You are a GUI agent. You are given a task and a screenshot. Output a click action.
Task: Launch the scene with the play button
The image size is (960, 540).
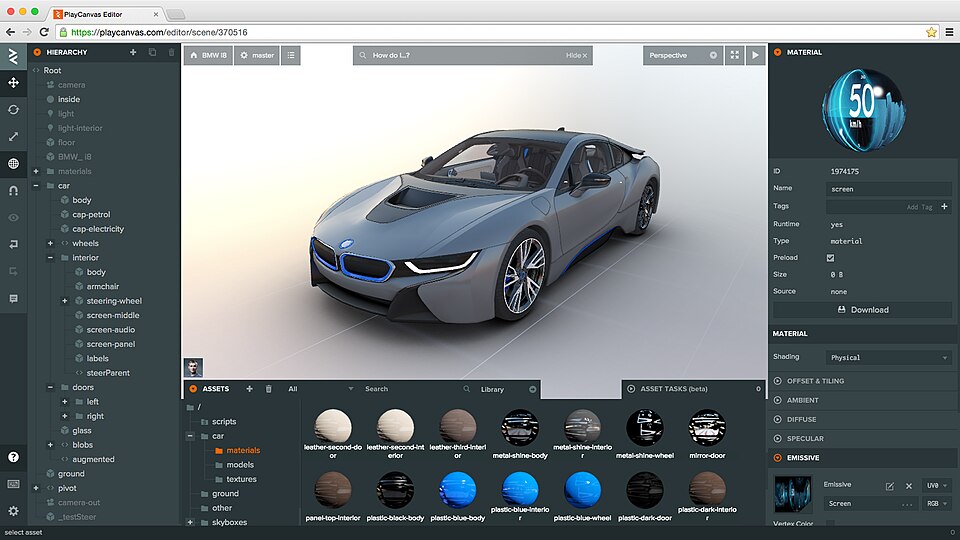coord(755,55)
